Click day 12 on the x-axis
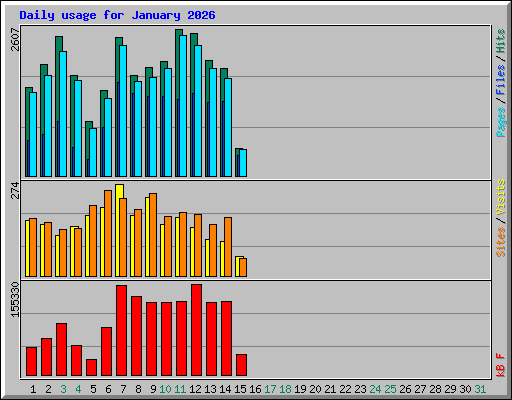Image resolution: width=512 pixels, height=400 pixels. 195,389
